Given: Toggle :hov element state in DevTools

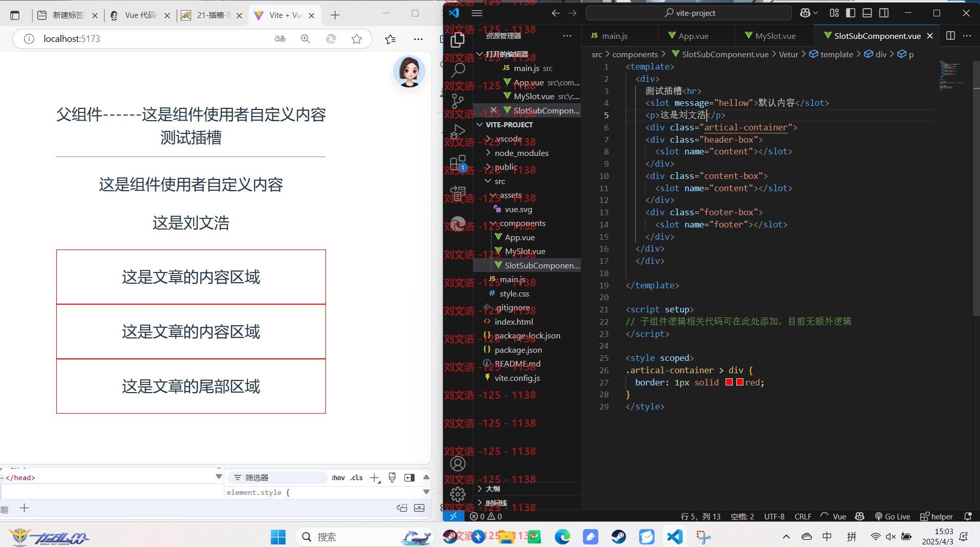Looking at the screenshot, I should pos(338,477).
